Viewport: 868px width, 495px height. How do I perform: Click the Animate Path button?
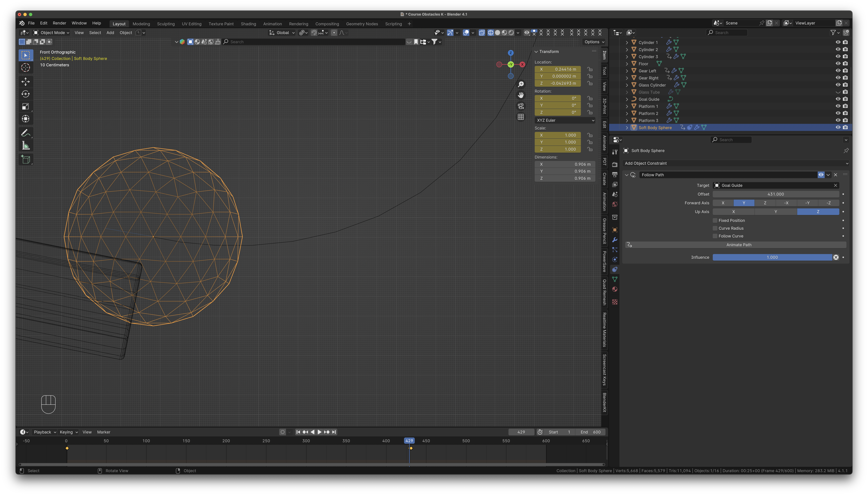point(736,245)
